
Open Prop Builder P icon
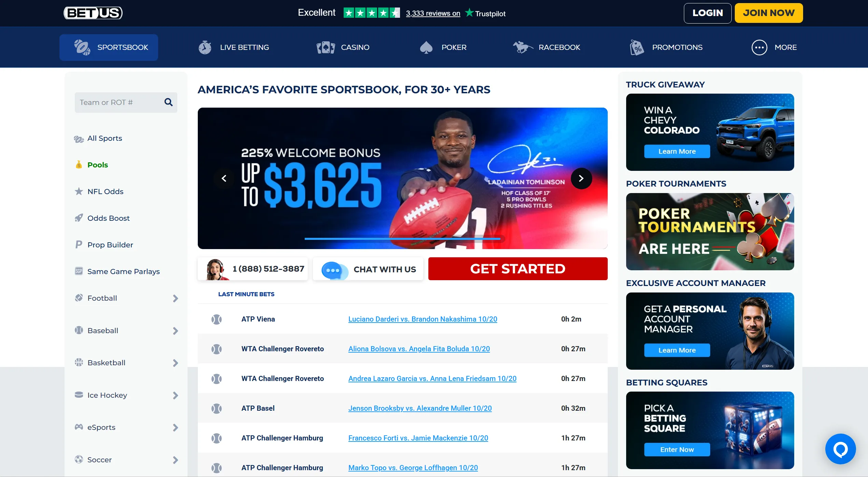[x=79, y=245]
